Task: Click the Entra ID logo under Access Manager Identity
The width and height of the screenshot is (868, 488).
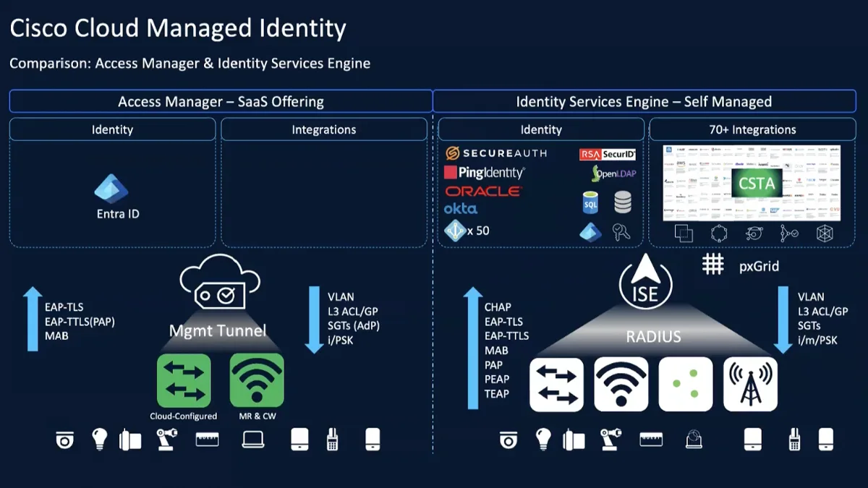Action: point(111,189)
